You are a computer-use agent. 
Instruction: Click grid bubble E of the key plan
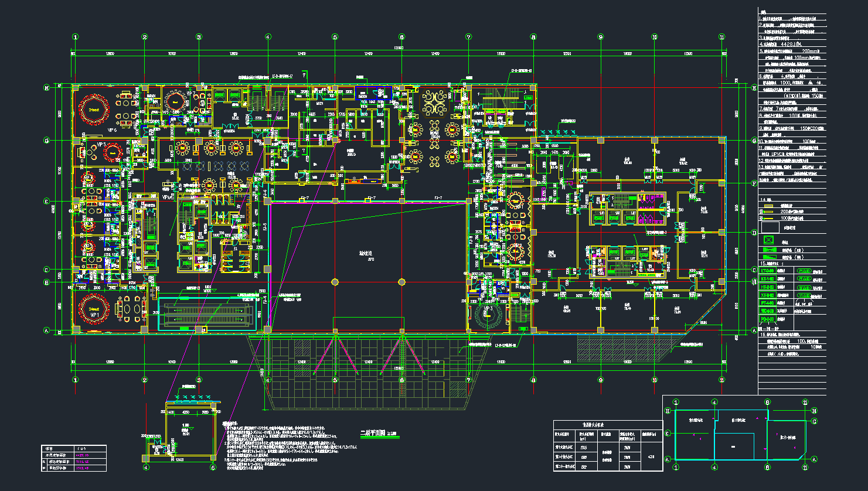pyautogui.click(x=668, y=434)
